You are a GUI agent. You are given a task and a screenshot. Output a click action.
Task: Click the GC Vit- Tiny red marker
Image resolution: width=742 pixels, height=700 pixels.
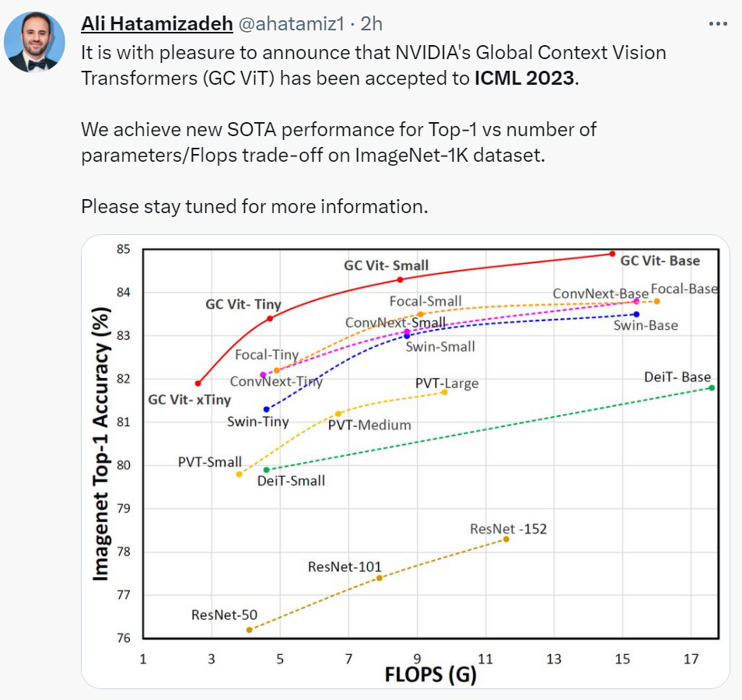(x=270, y=318)
